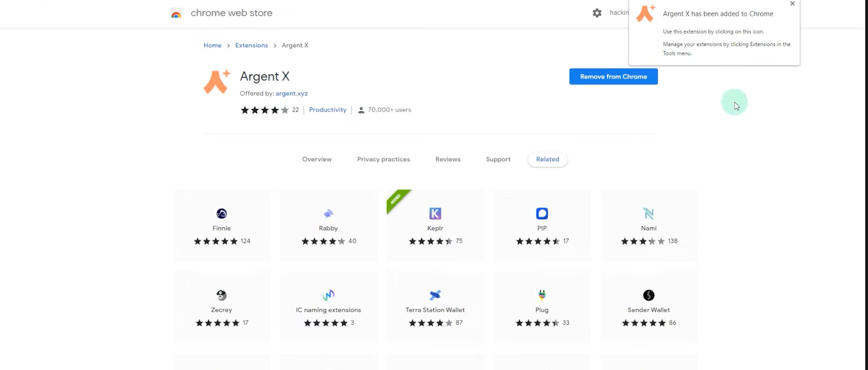This screenshot has height=370, width=868.
Task: Click 'Argent X has been added to Chrome' text
Action: click(x=718, y=14)
